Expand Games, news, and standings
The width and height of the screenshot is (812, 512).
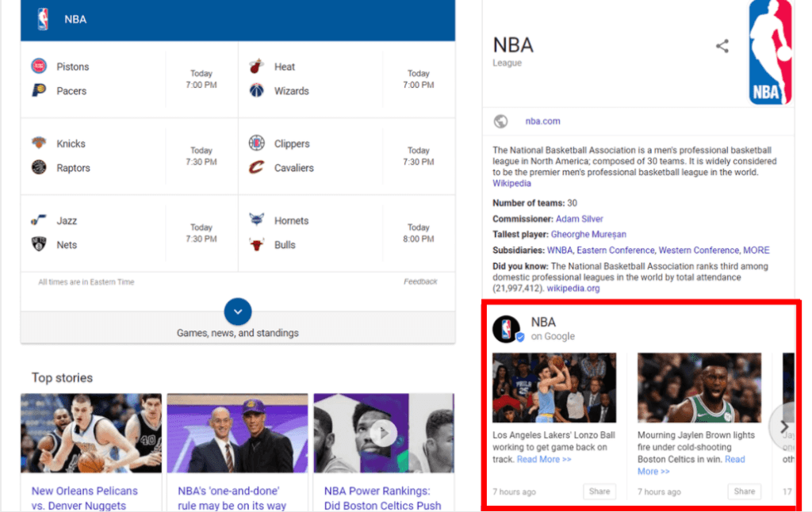tap(238, 311)
